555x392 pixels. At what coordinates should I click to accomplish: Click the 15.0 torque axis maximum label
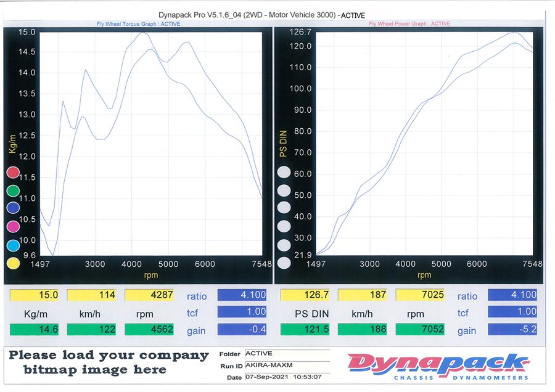(27, 32)
